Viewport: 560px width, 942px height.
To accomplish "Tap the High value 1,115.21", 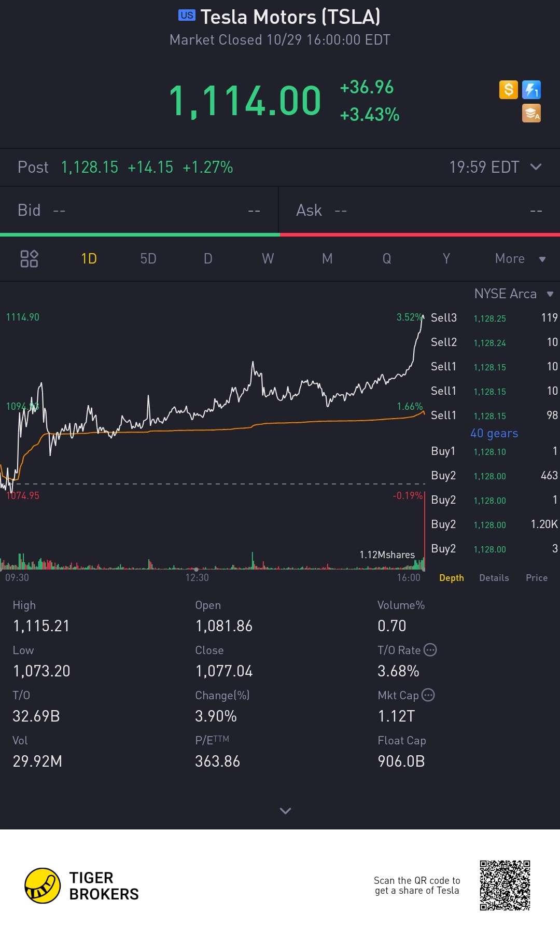I will pyautogui.click(x=41, y=626).
